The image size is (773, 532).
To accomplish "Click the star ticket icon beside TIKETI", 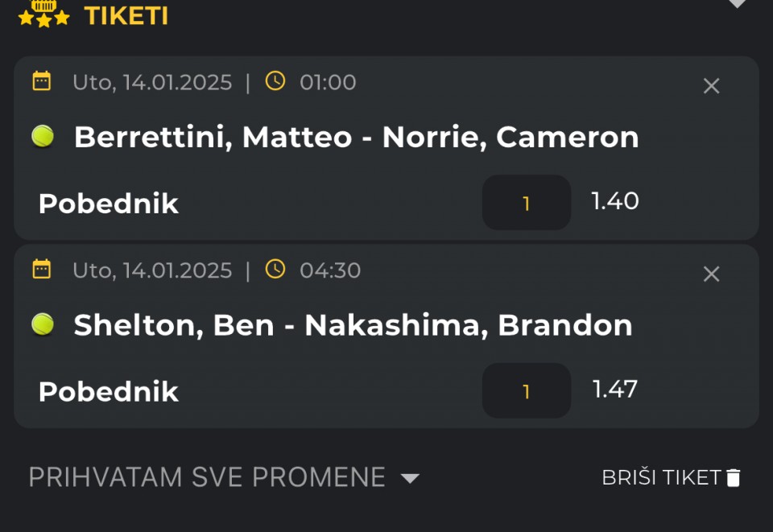I will point(43,14).
